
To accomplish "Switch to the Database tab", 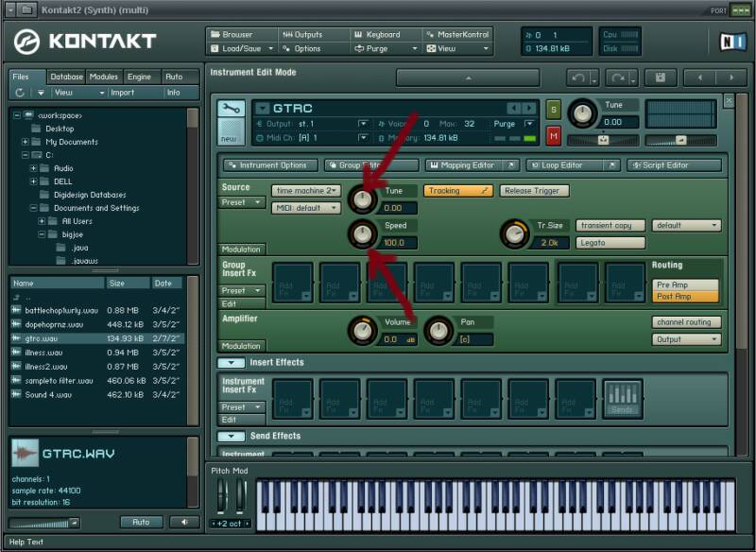I will [x=66, y=78].
